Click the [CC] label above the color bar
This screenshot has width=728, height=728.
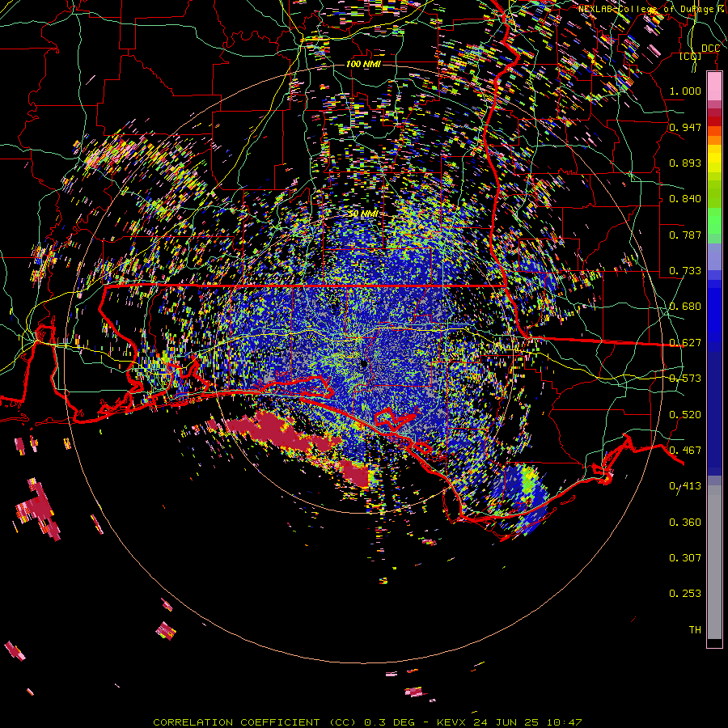pyautogui.click(x=691, y=56)
